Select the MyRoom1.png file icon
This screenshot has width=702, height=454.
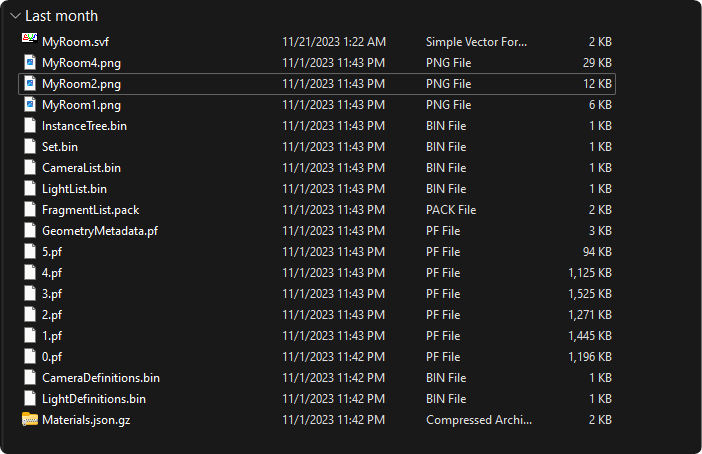(x=29, y=105)
